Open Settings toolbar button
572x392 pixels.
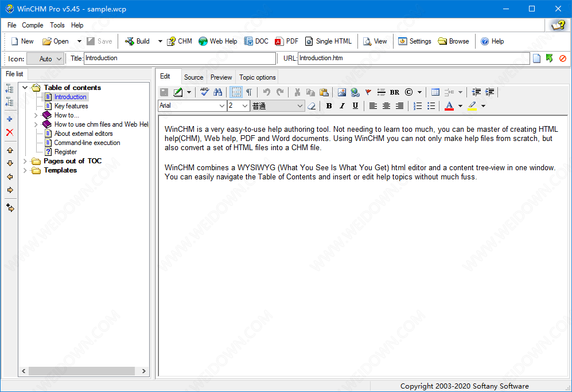pos(415,41)
